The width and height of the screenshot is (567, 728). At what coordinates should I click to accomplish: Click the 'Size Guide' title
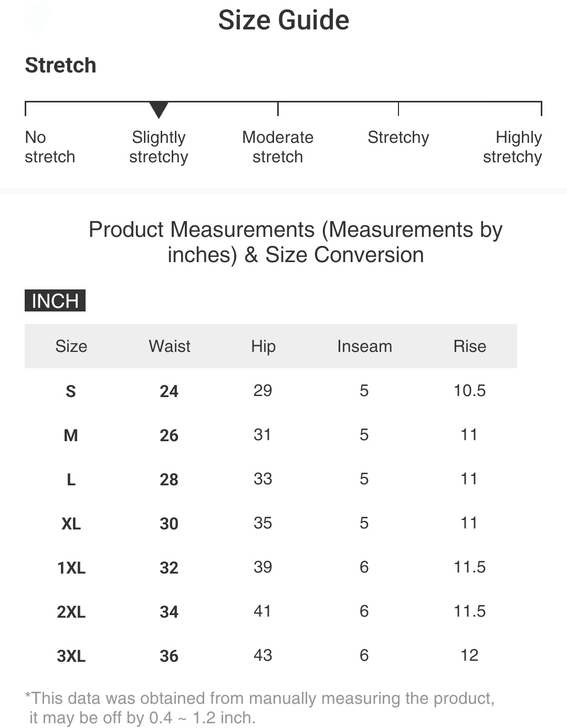(283, 20)
